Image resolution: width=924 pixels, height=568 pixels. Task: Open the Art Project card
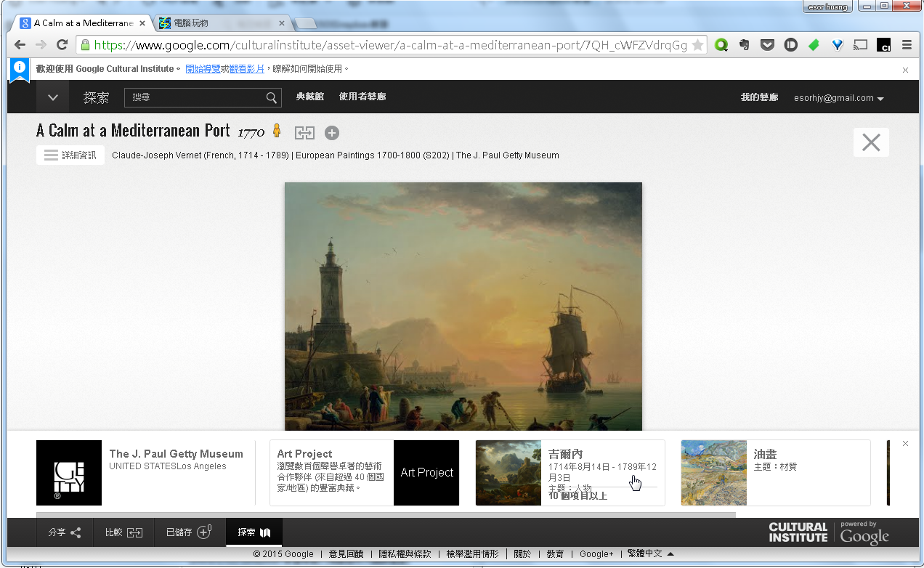click(x=365, y=473)
